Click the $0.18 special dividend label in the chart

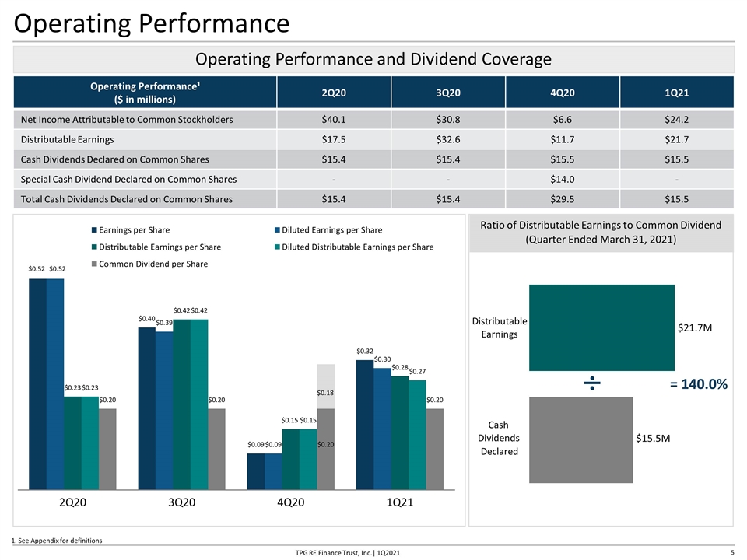click(325, 393)
